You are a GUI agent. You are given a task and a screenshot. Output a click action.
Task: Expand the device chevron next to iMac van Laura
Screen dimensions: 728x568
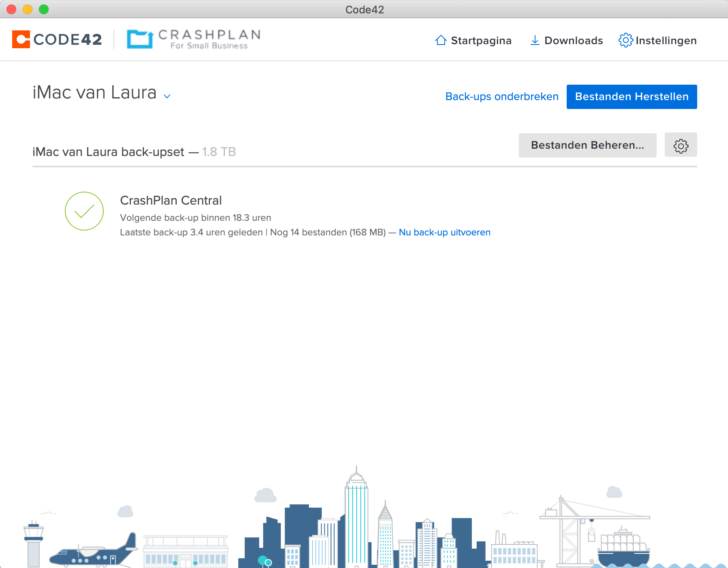pos(167,96)
